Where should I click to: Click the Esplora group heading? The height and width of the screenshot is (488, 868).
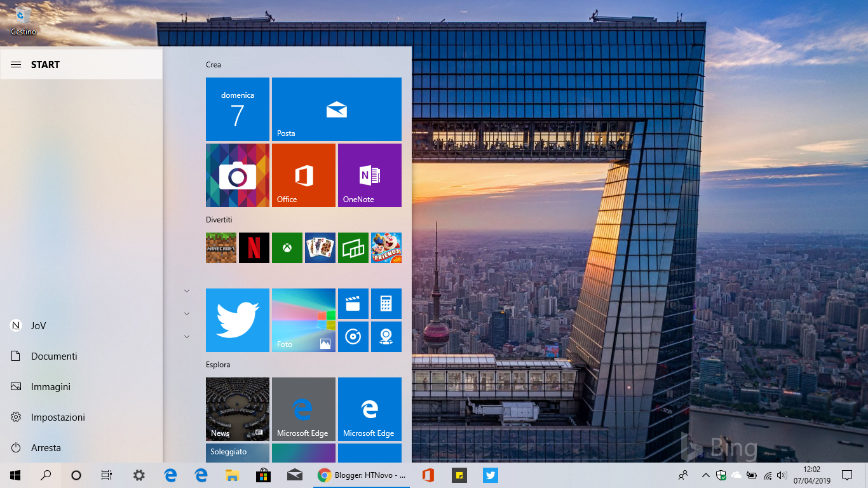coord(218,365)
